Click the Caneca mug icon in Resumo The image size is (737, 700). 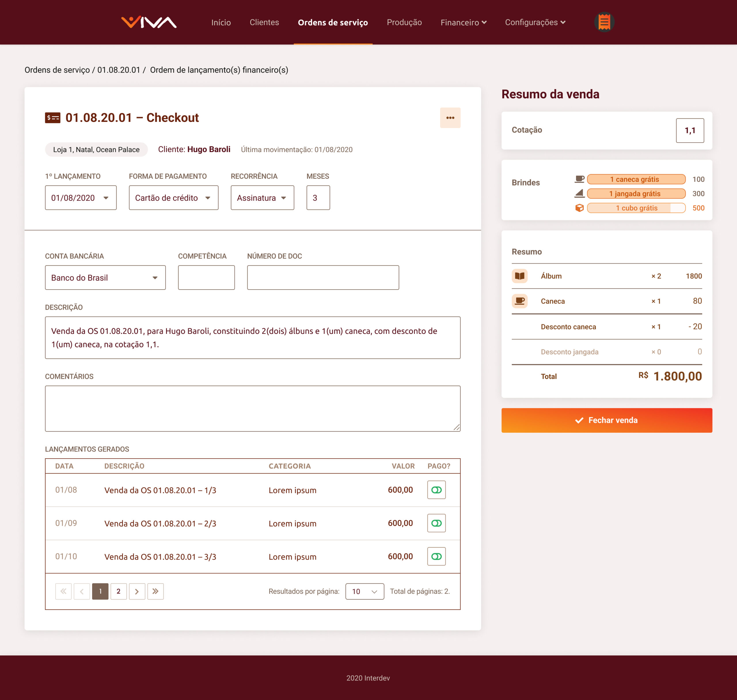pyautogui.click(x=520, y=301)
